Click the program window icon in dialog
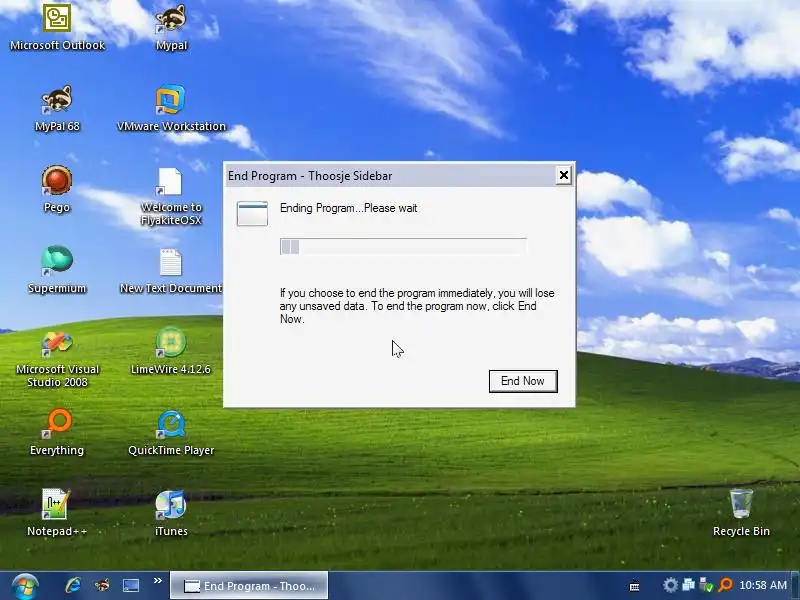The width and height of the screenshot is (800, 600). pyautogui.click(x=252, y=213)
